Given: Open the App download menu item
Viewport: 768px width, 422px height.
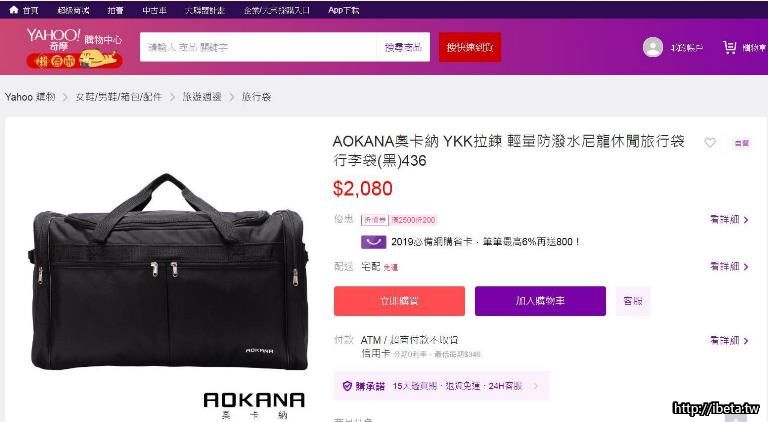Looking at the screenshot, I should 343,10.
